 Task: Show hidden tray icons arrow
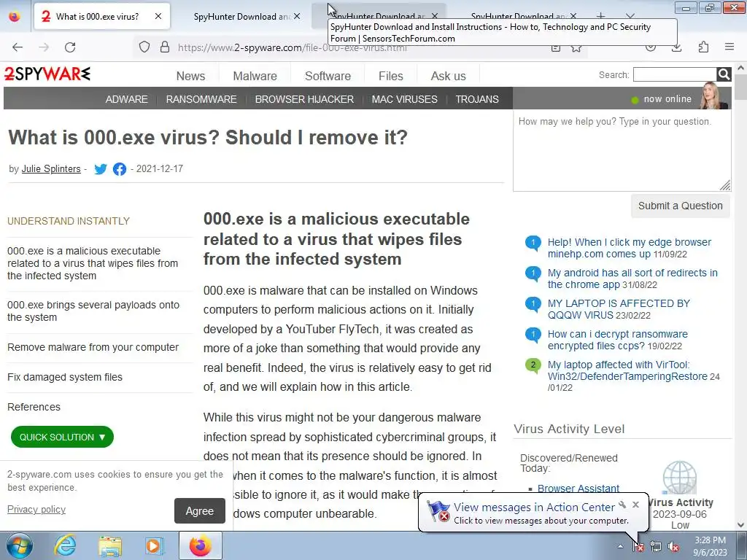(x=620, y=547)
